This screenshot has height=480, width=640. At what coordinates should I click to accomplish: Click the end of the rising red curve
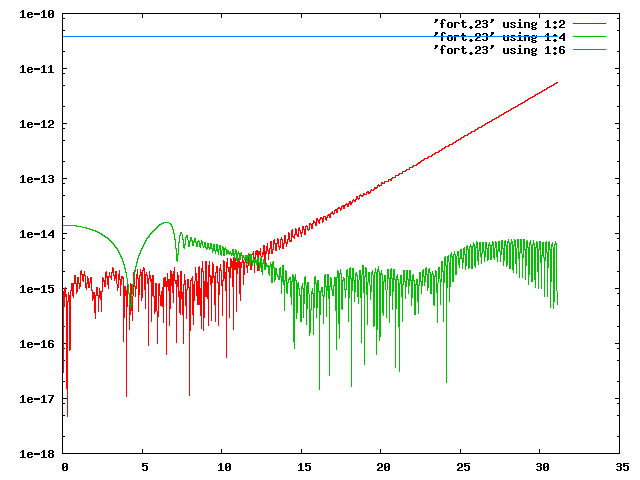(557, 82)
